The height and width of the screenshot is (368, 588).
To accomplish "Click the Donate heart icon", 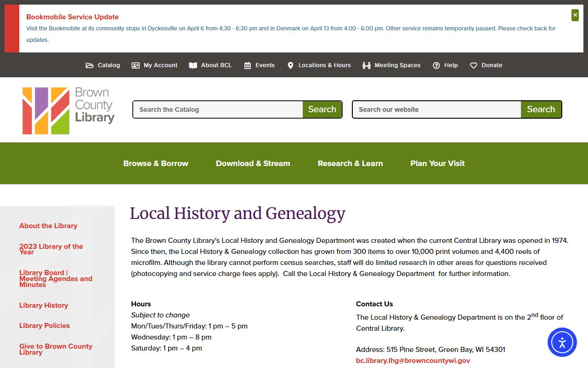I will pos(474,65).
